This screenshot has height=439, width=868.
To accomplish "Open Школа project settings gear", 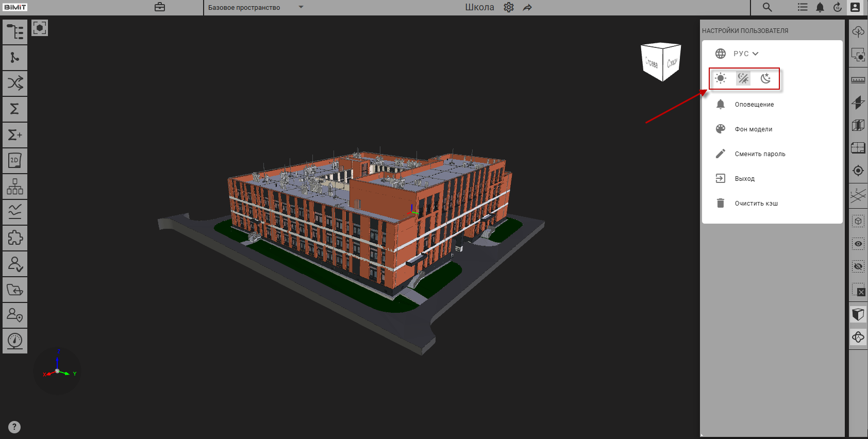I will pos(509,7).
